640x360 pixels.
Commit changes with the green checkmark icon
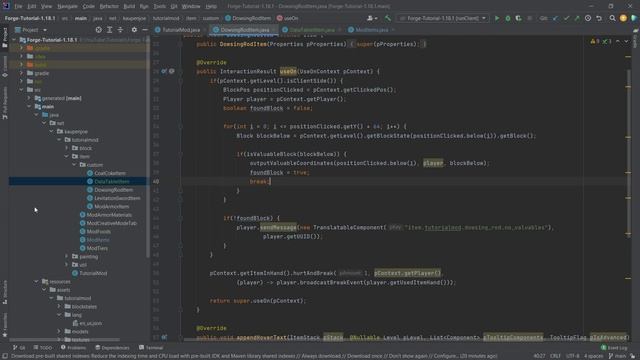(x=566, y=18)
